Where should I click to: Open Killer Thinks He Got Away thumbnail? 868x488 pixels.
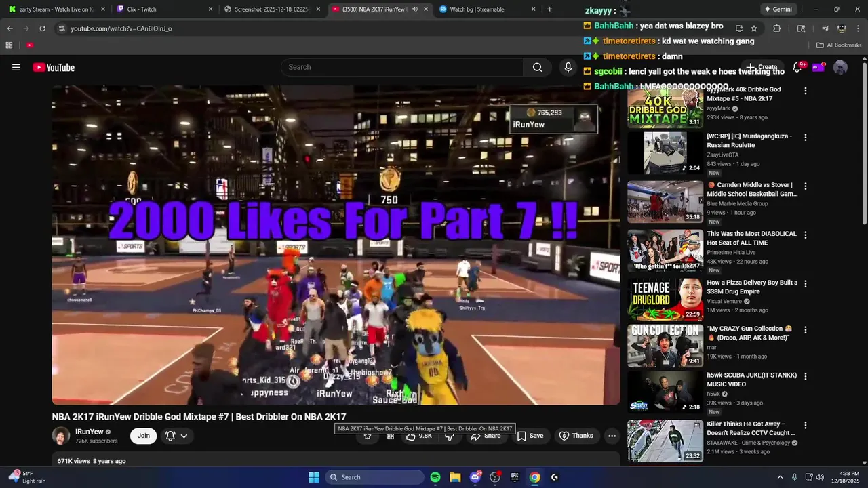(x=665, y=441)
